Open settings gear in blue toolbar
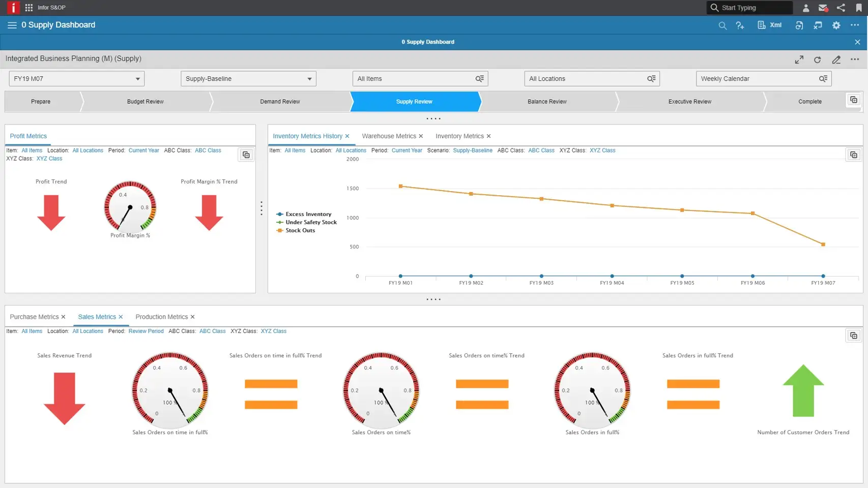This screenshot has width=868, height=488. click(x=836, y=25)
